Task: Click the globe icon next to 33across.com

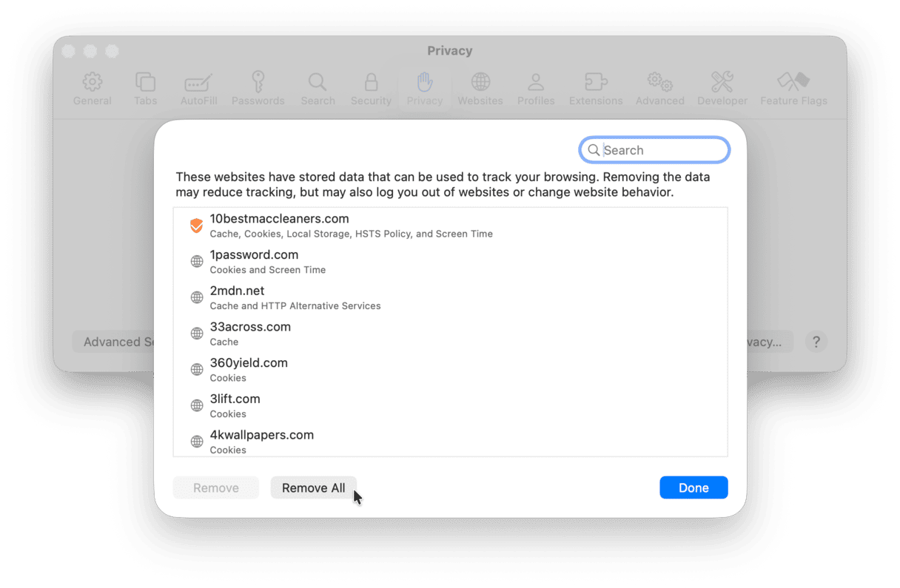Action: [197, 334]
